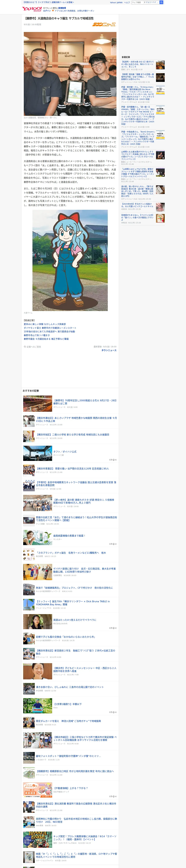Viewport: 186px width, 868px height.
Task: Open related article 10年後の自分にあてた手紙返却へ
Action: 49,332
